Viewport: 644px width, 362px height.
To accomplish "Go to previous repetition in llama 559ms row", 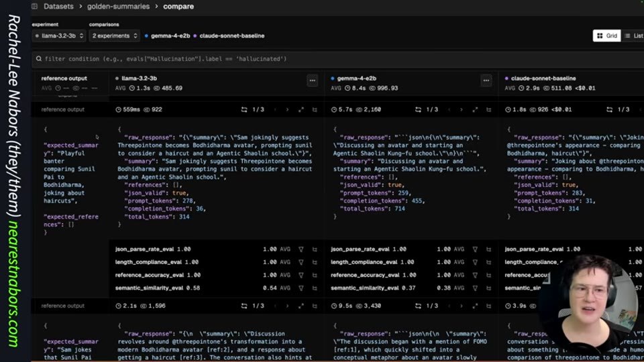I will point(275,109).
